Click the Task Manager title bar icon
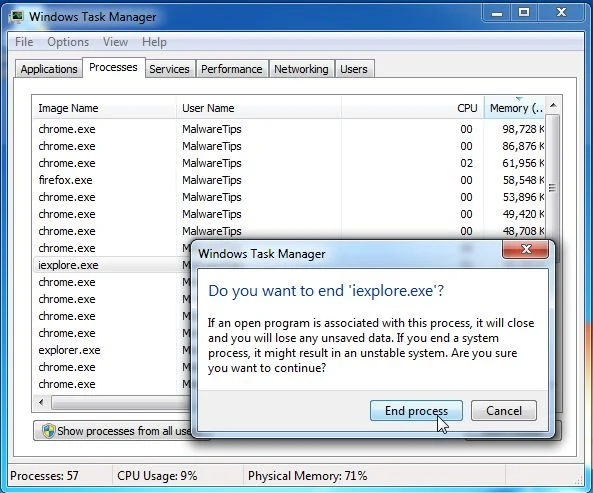This screenshot has width=593, height=493. (x=16, y=17)
